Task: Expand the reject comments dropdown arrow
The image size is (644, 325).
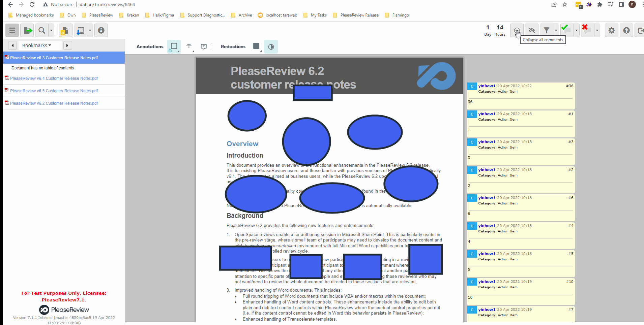Action: pyautogui.click(x=597, y=30)
